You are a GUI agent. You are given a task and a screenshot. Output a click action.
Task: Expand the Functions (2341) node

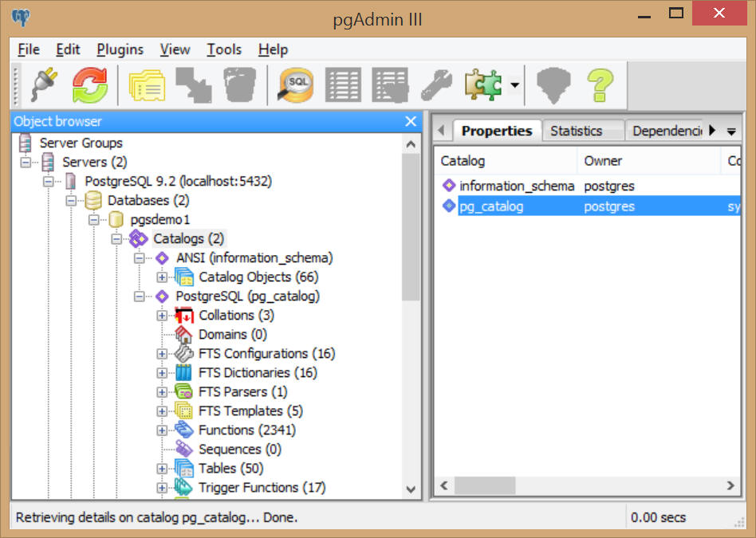[162, 430]
